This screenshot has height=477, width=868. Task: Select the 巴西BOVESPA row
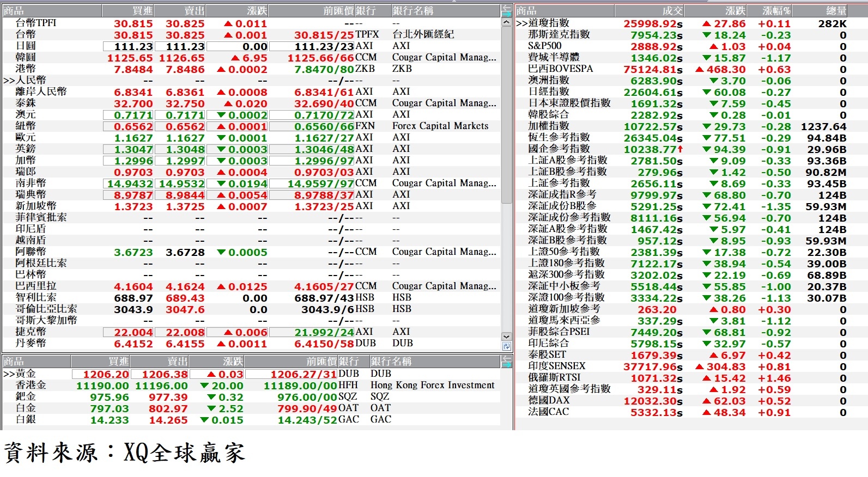point(691,69)
